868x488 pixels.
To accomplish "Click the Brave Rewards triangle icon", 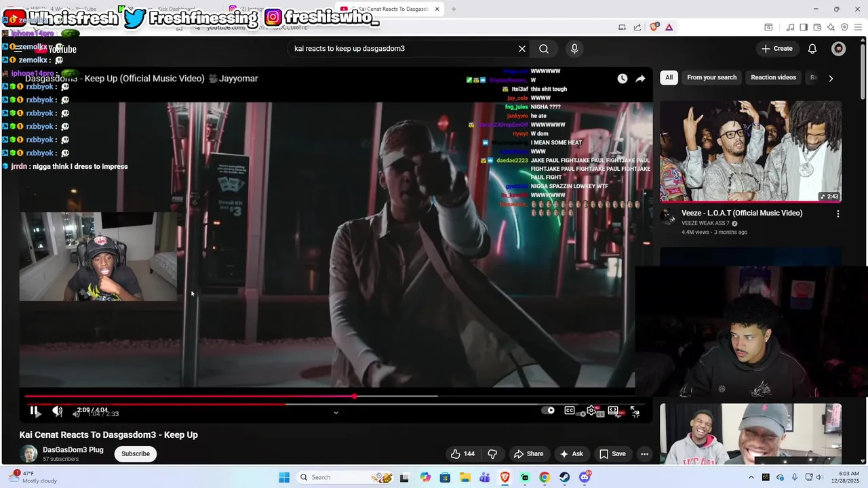I will tap(669, 27).
